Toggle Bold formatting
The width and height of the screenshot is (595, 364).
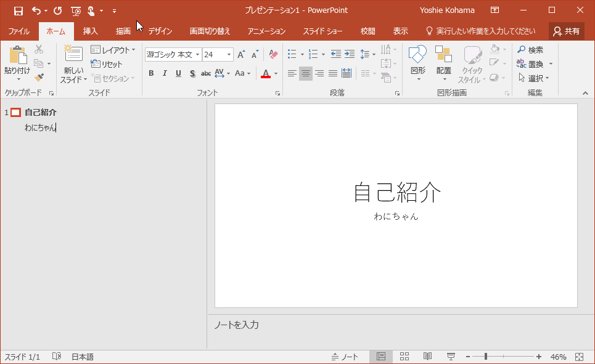point(151,74)
